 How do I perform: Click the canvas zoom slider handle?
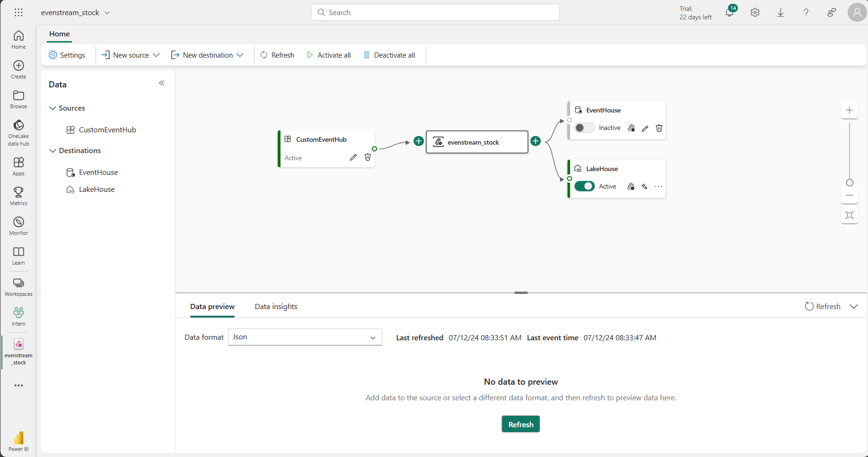[850, 182]
